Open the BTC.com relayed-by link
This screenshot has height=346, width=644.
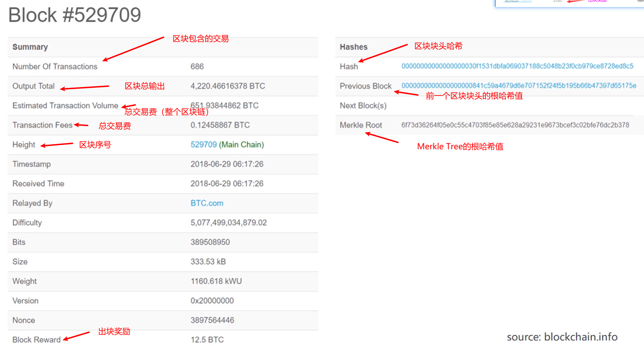207,203
